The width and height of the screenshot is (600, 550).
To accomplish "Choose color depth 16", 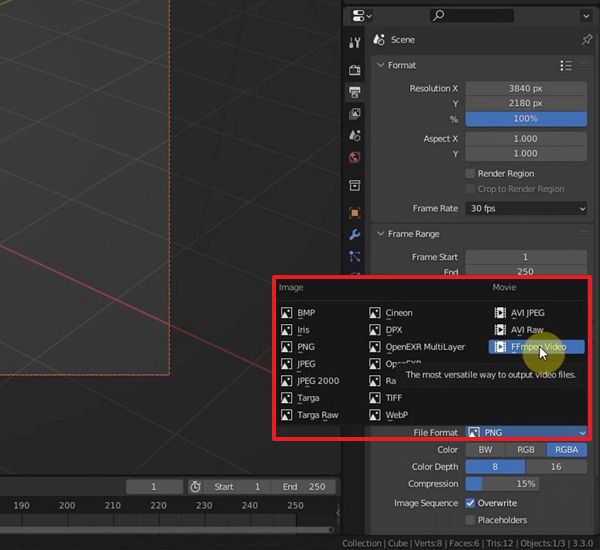I will point(556,467).
